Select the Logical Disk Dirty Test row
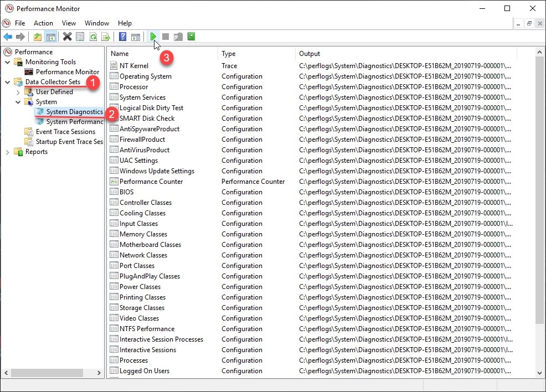The image size is (546, 392). pos(312,108)
